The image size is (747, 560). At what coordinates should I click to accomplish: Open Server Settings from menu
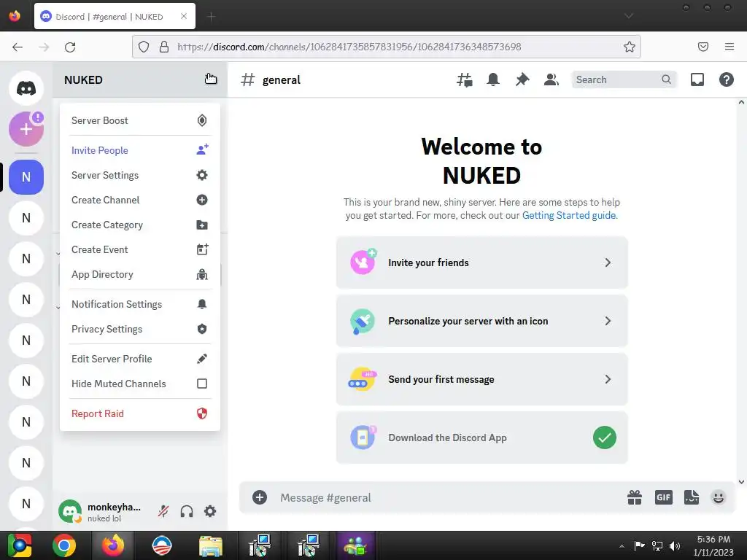139,175
